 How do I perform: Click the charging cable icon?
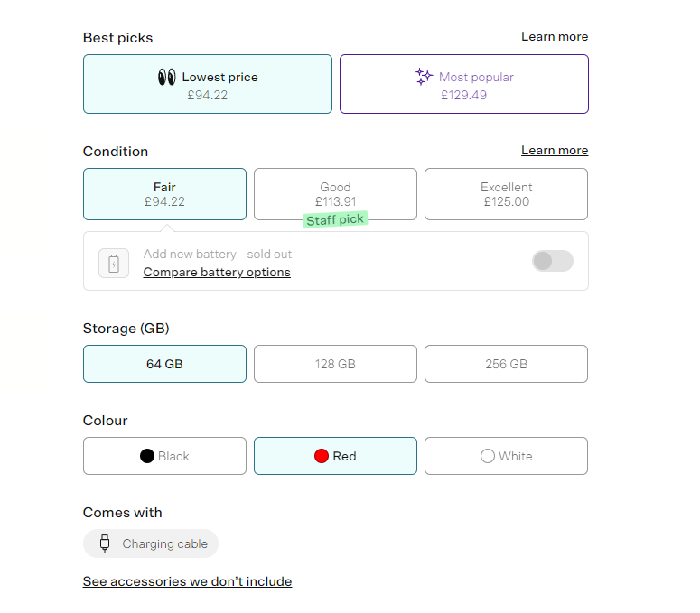(105, 543)
